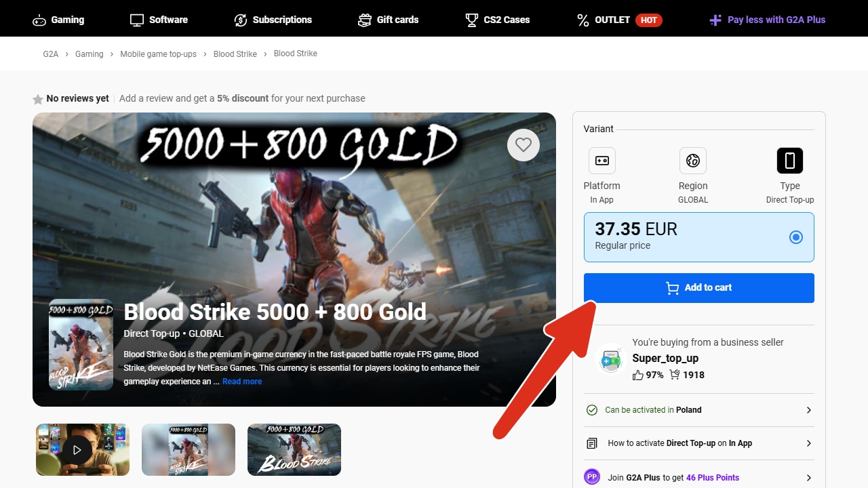Select the 37.35 EUR regular price radio button
Screen dimensions: 868x488
point(796,237)
